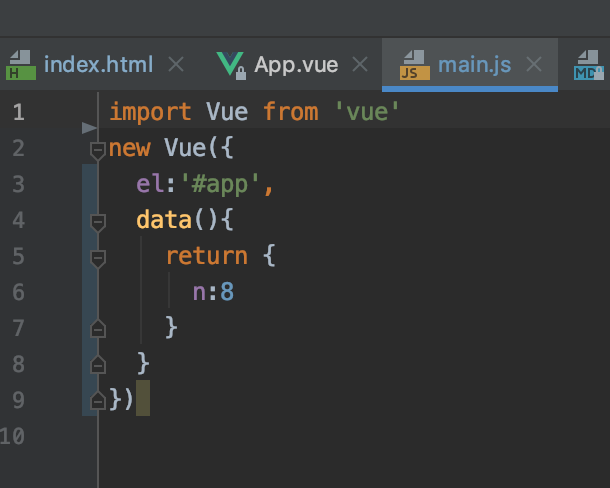The height and width of the screenshot is (488, 610).
Task: Click the 'data' method name on line 4
Action: 164,220
